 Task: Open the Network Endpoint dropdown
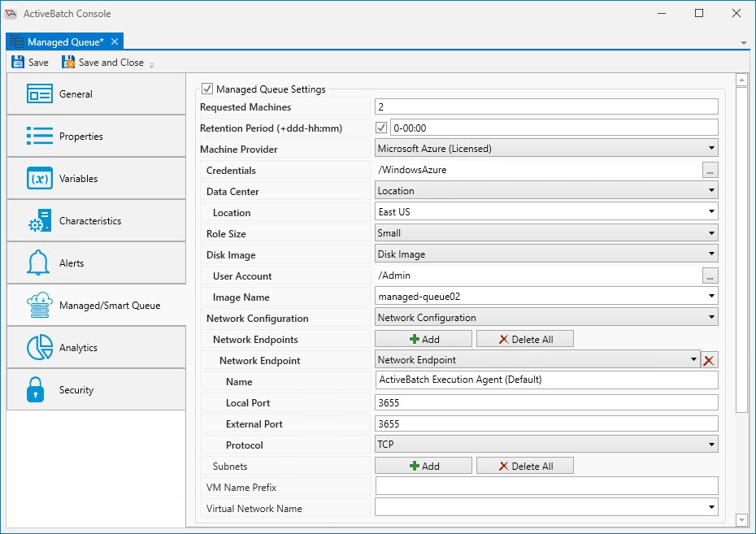point(537,359)
